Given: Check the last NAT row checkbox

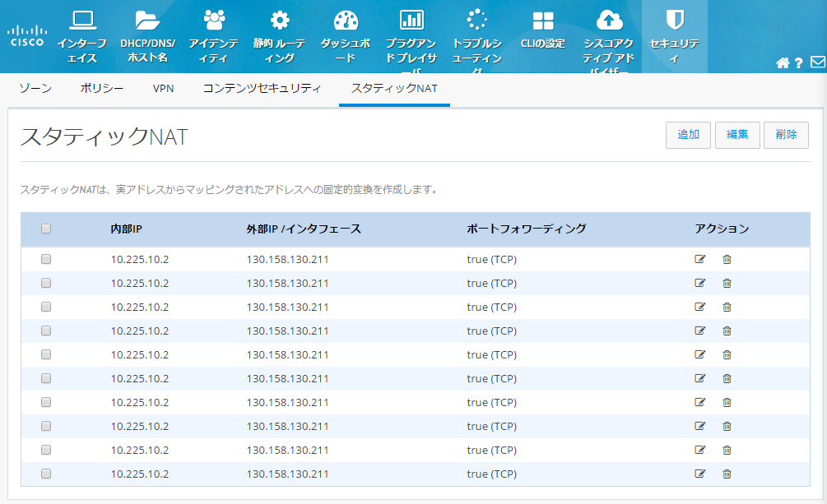Looking at the screenshot, I should [x=46, y=474].
